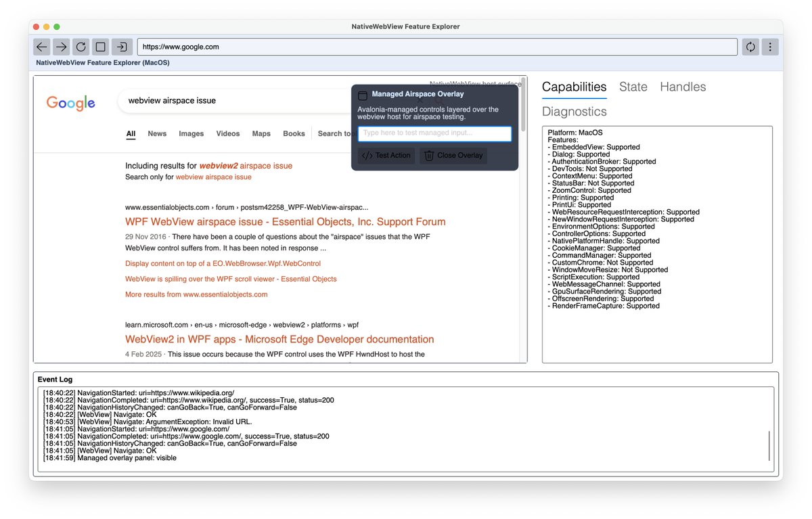Select the News search tab
Viewport: 812px width, 519px height.
pos(157,134)
